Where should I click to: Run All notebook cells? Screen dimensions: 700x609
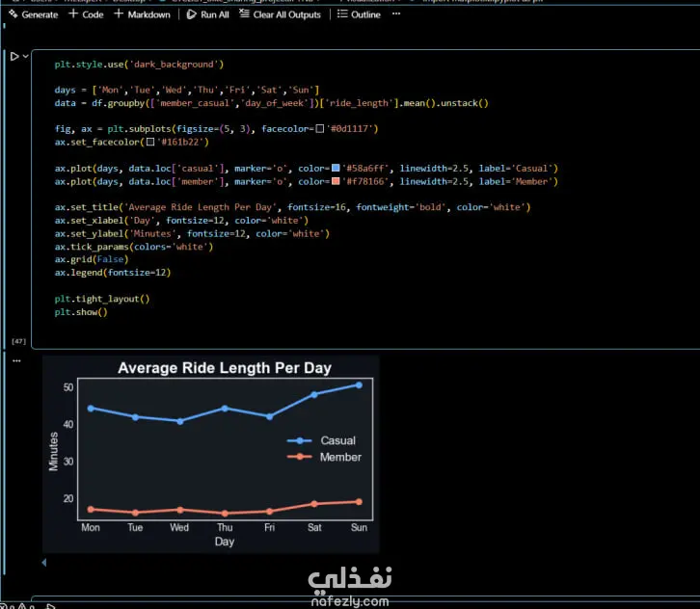pos(207,14)
